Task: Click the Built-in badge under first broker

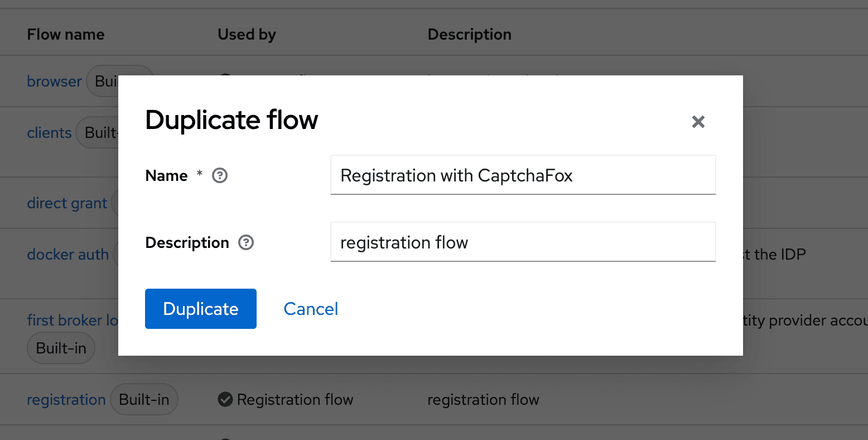Action: pyautogui.click(x=61, y=348)
